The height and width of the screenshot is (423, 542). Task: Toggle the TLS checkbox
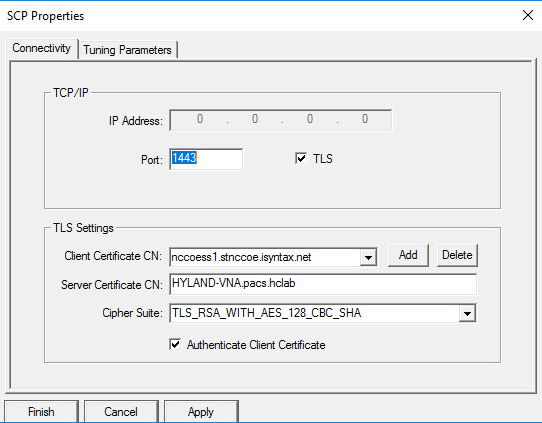click(301, 159)
